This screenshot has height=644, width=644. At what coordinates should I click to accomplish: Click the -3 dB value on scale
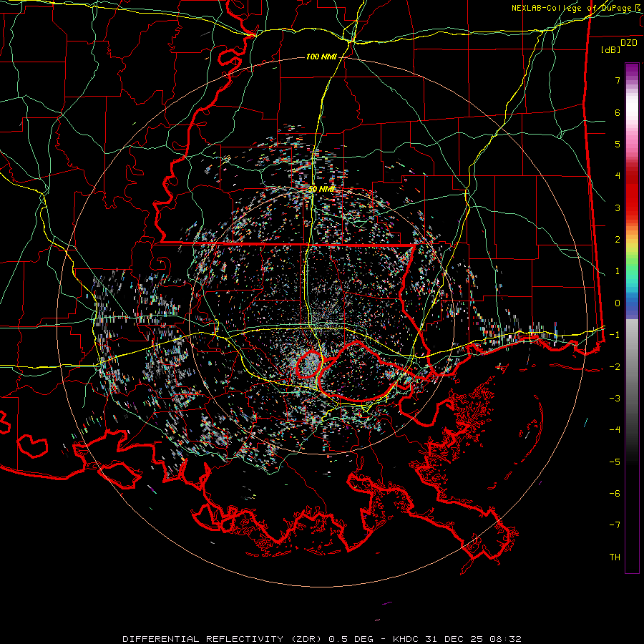point(615,399)
